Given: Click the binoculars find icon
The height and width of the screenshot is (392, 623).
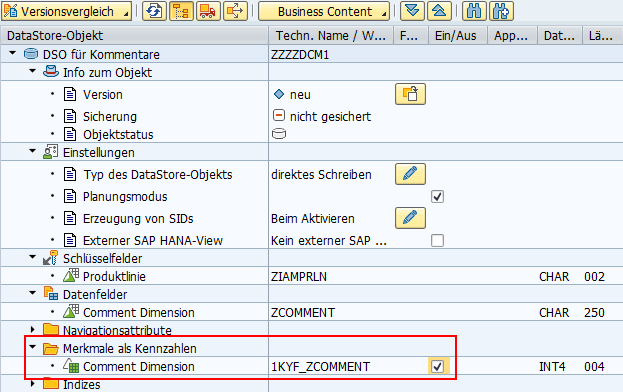Looking at the screenshot, I should [474, 11].
